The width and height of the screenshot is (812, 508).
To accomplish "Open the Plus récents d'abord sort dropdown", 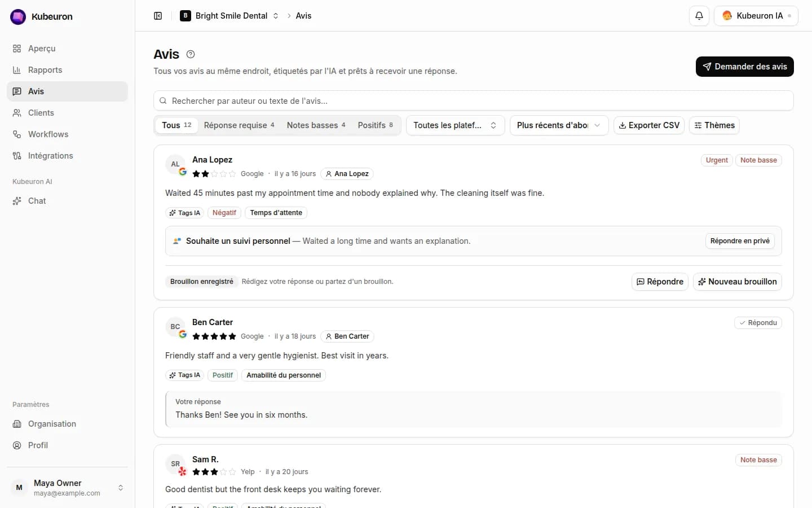I will click(x=559, y=125).
